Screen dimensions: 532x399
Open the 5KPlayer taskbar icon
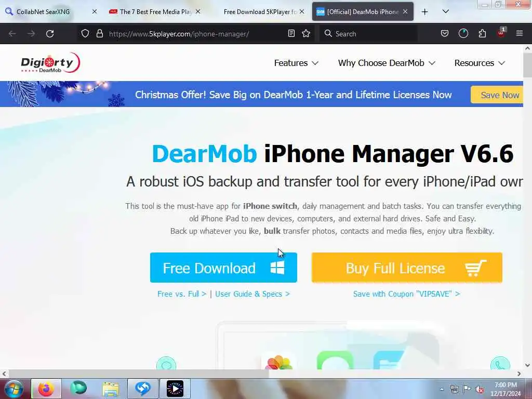(x=175, y=389)
